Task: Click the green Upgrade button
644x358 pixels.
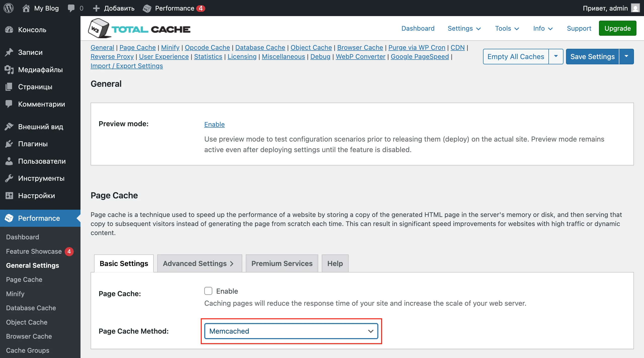Action: [617, 28]
